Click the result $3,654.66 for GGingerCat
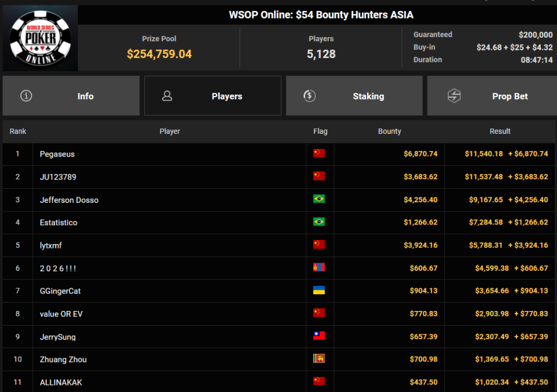The width and height of the screenshot is (557, 392). click(492, 291)
